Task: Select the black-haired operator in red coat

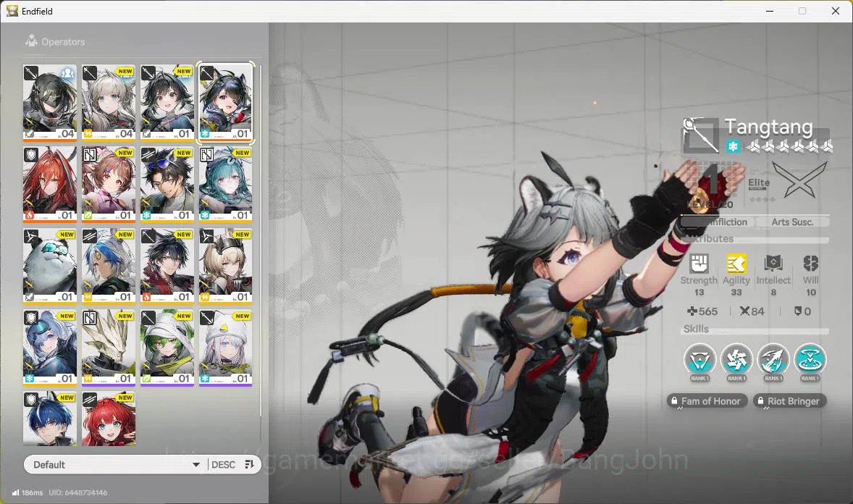Action: [167, 266]
